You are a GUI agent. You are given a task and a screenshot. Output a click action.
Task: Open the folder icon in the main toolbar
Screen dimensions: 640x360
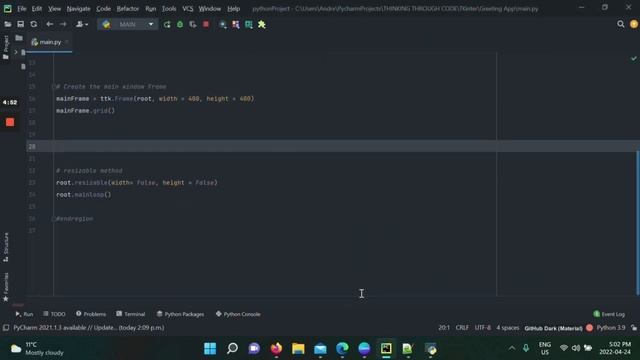pos(7,24)
